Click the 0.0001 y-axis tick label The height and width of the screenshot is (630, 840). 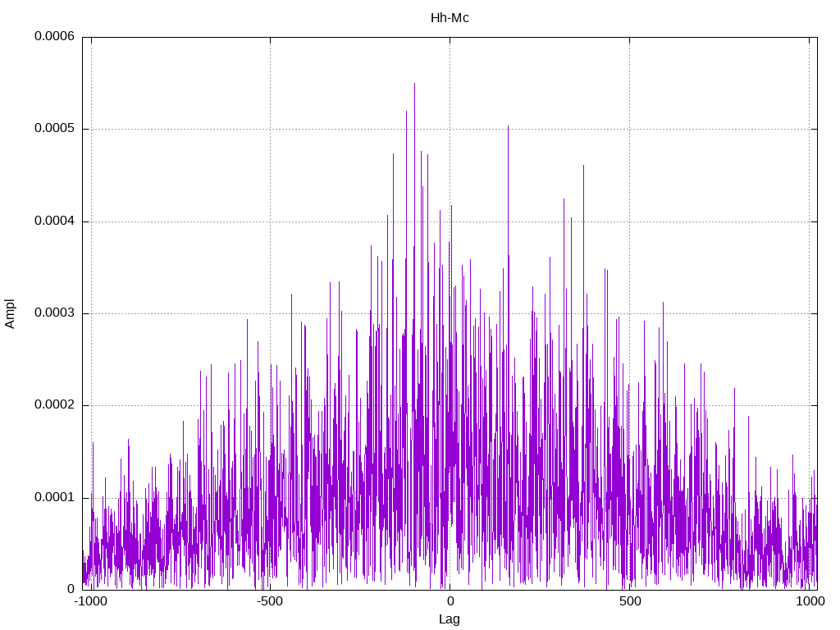click(x=54, y=497)
